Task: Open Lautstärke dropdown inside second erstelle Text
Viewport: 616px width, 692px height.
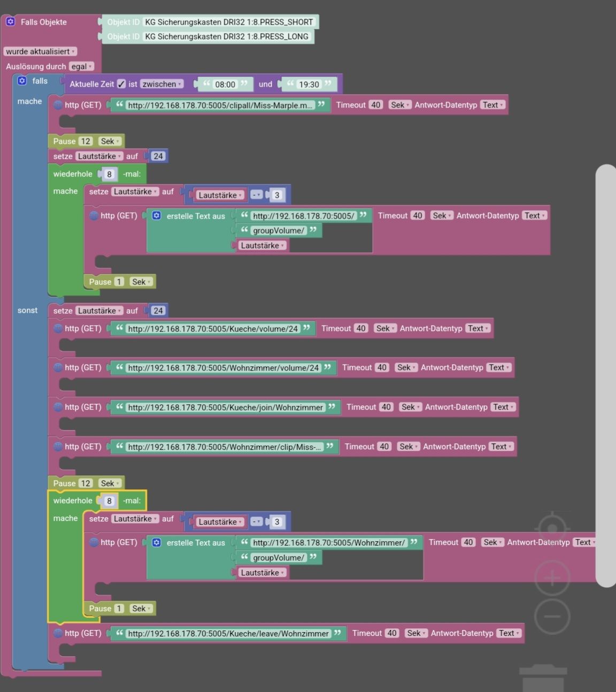Action: (x=263, y=573)
